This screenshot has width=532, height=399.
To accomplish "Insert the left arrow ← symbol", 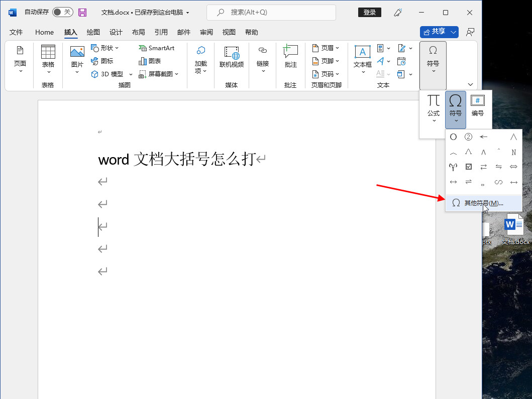I will 483,137.
